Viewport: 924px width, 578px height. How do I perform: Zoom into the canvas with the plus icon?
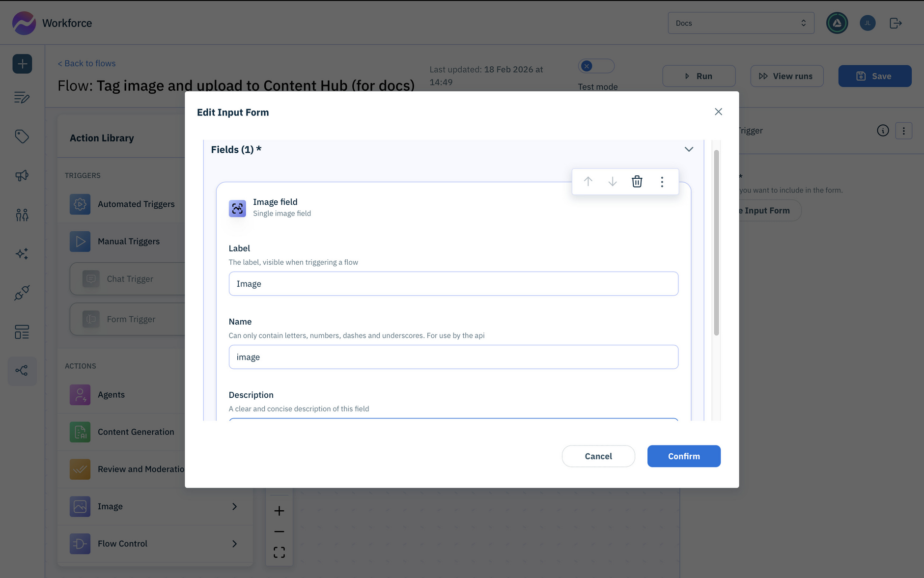click(x=279, y=510)
